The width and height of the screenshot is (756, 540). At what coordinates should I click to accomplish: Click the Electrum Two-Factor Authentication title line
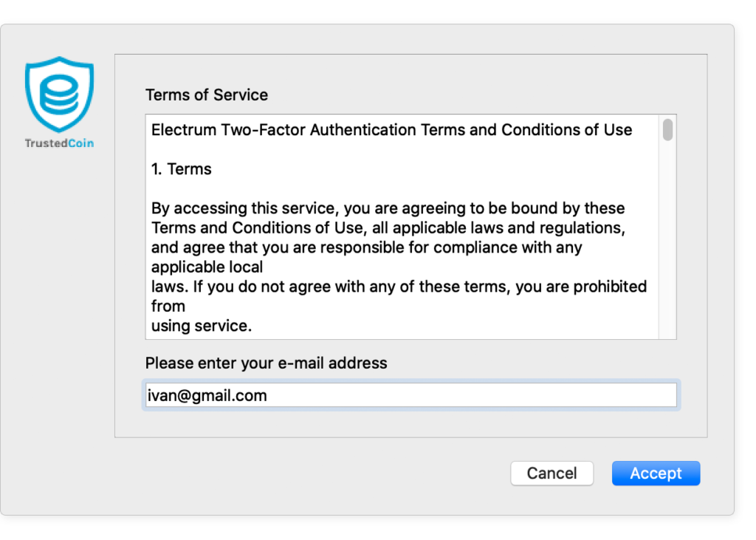point(391,130)
